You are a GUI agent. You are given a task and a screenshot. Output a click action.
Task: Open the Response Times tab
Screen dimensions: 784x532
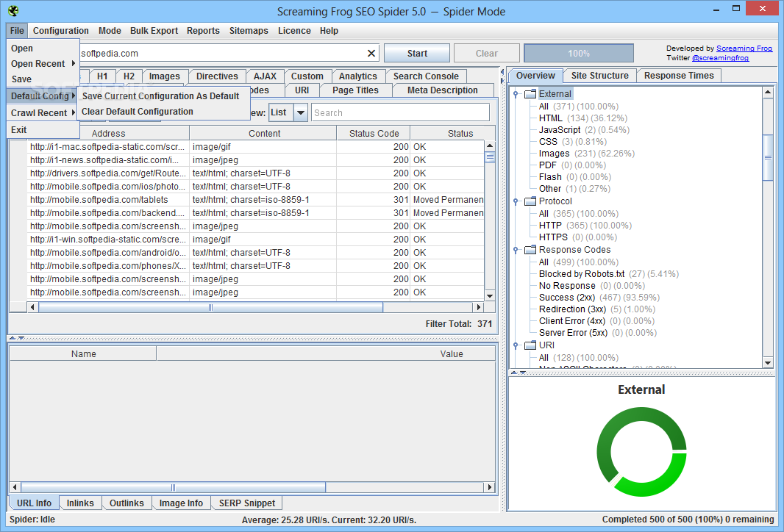pyautogui.click(x=679, y=76)
